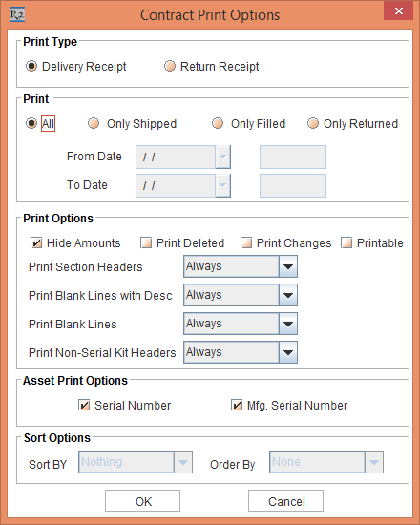Click the time field beside To Date
The image size is (420, 525).
[293, 185]
